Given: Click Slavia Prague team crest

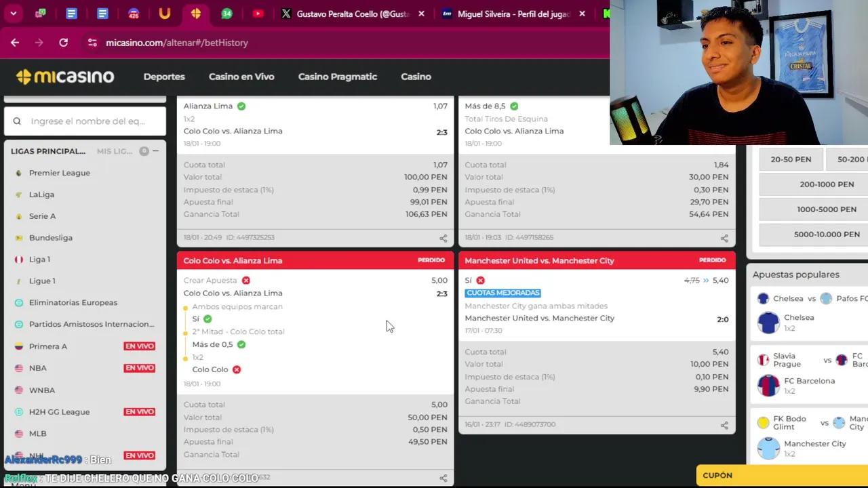Looking at the screenshot, I should pos(764,360).
